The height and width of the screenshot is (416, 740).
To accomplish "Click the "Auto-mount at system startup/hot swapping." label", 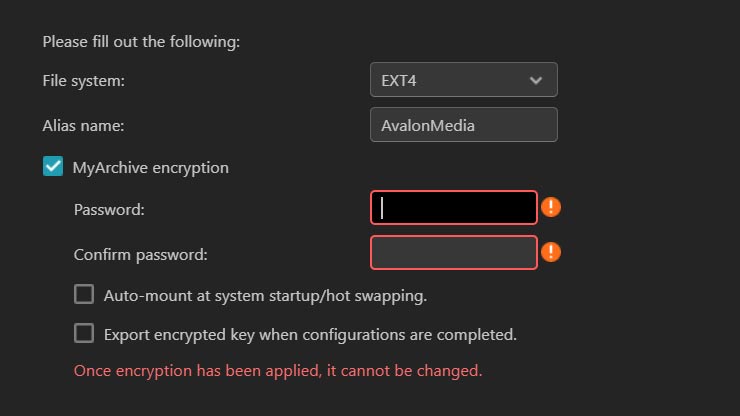I will 265,296.
